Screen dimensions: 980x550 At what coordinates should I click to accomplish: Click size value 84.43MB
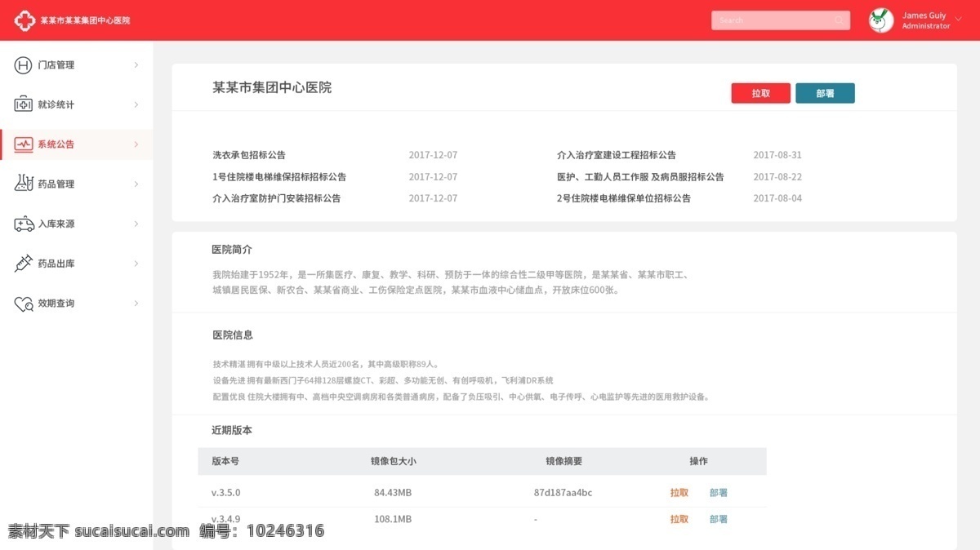click(x=393, y=493)
